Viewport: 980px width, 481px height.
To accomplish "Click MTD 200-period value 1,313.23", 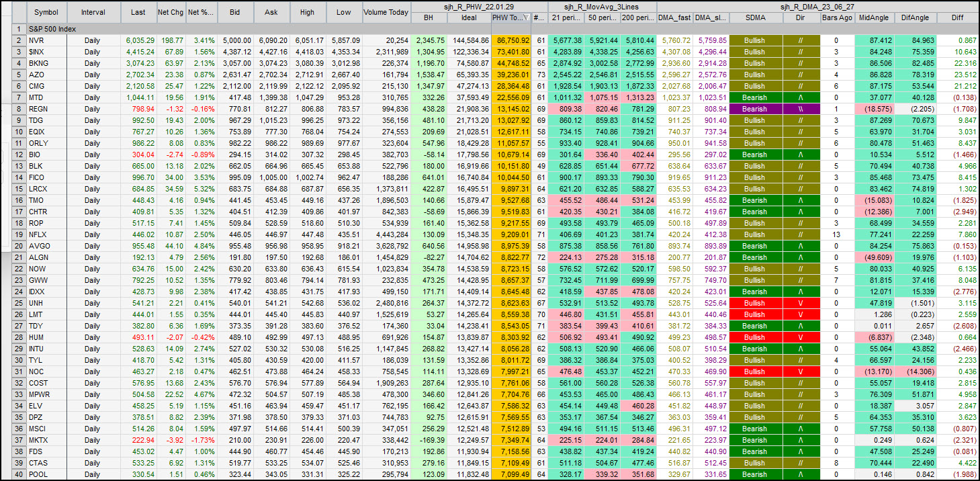I will coord(638,97).
